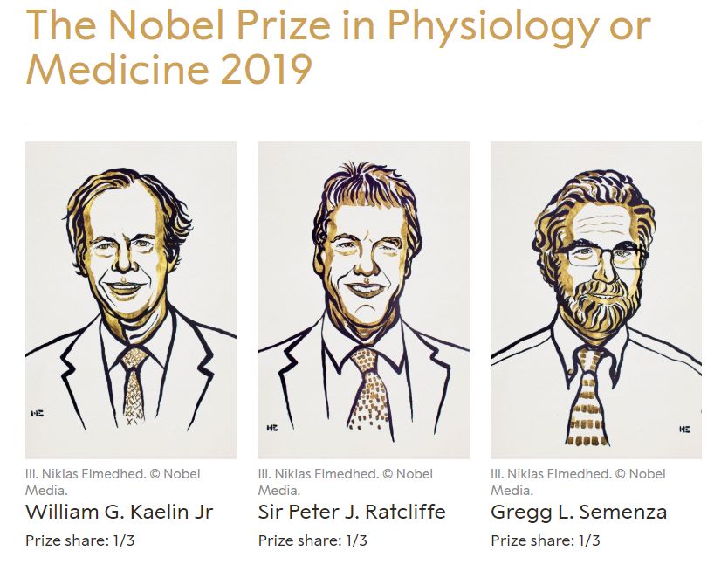Click the tie in Kaelin's portrait
The width and height of the screenshot is (728, 571).
[134, 382]
